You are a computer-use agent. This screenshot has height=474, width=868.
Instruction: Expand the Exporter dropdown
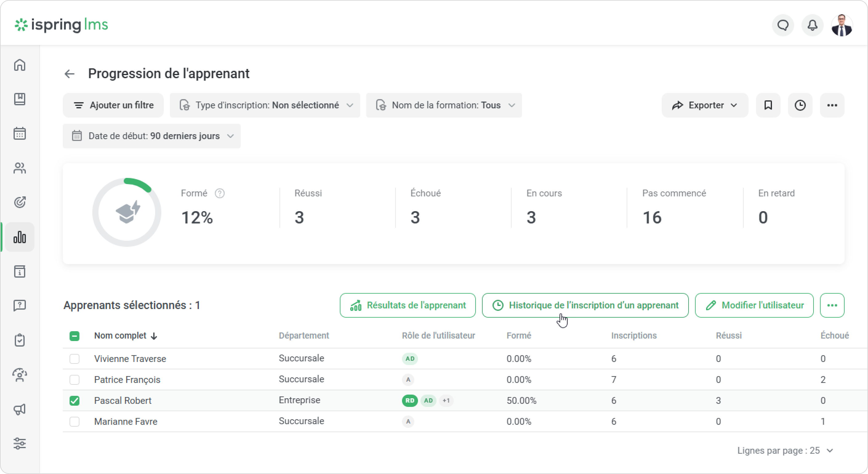pyautogui.click(x=705, y=106)
